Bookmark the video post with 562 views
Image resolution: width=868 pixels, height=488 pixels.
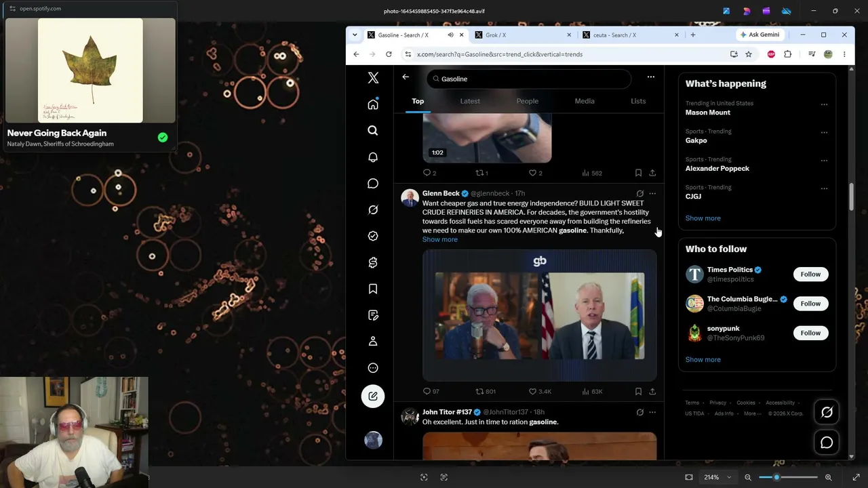(638, 173)
